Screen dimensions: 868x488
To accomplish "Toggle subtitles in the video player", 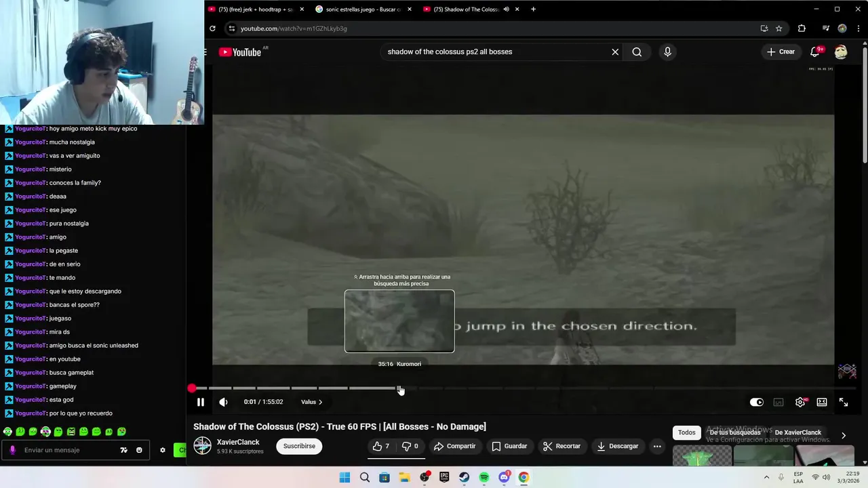I will click(778, 402).
